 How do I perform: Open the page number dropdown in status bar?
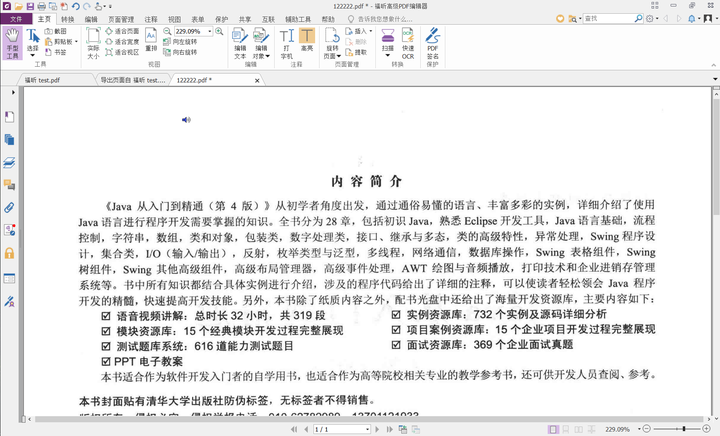pyautogui.click(x=367, y=430)
